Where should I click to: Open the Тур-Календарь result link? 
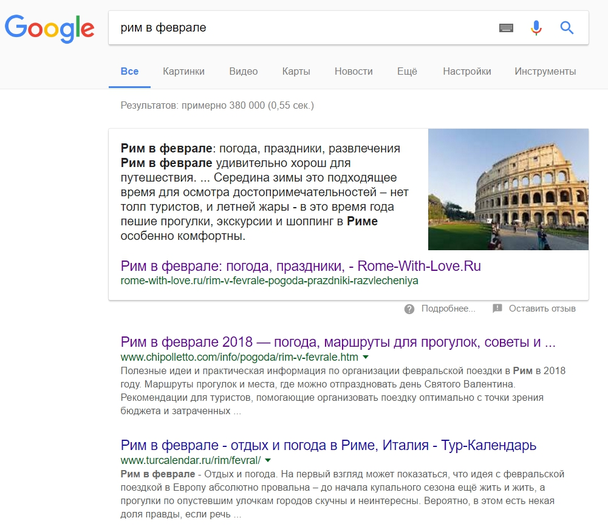click(328, 444)
